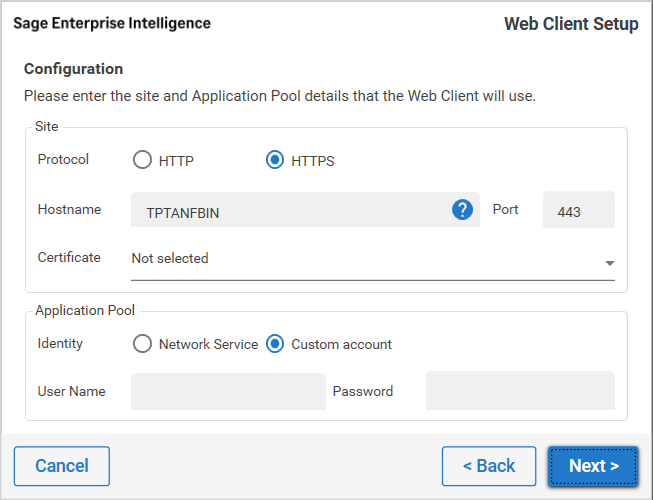Click the Sage Enterprise Intelligence title text
Viewport: 653px width, 500px height.
[x=112, y=23]
